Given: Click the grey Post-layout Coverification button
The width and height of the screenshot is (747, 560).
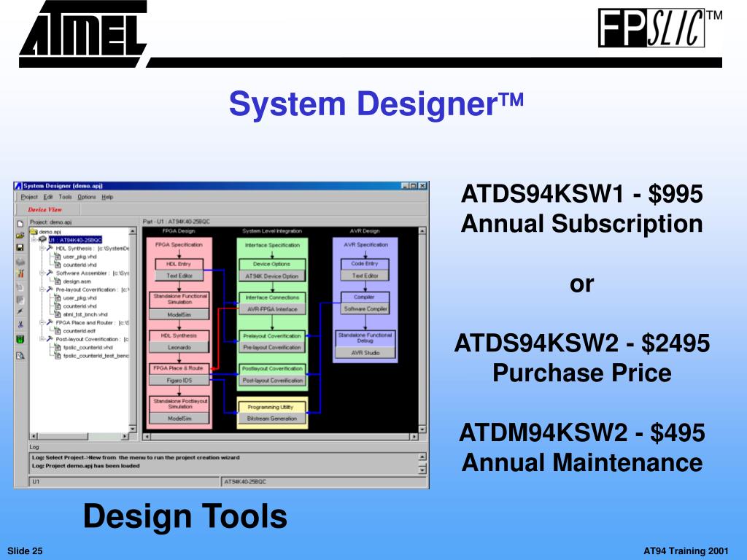Looking at the screenshot, I should 272,381.
